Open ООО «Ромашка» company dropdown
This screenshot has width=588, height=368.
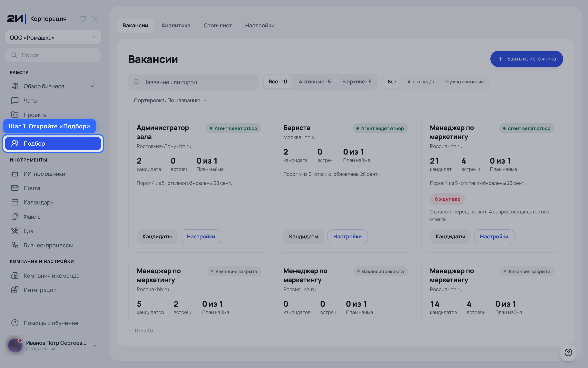point(53,37)
